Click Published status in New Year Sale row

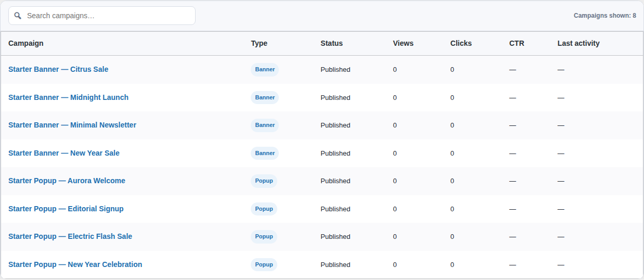pos(336,153)
